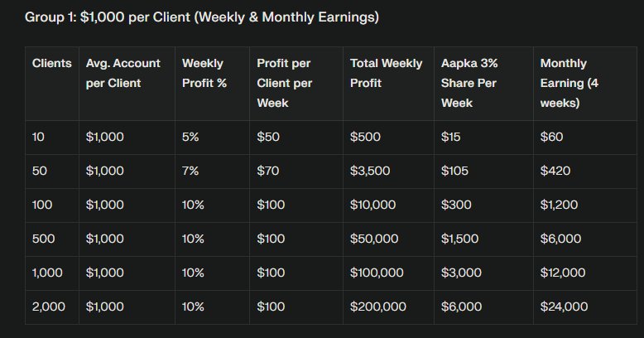Click the Profit per Client per Week header
Image resolution: width=644 pixels, height=338 pixels.
285,83
